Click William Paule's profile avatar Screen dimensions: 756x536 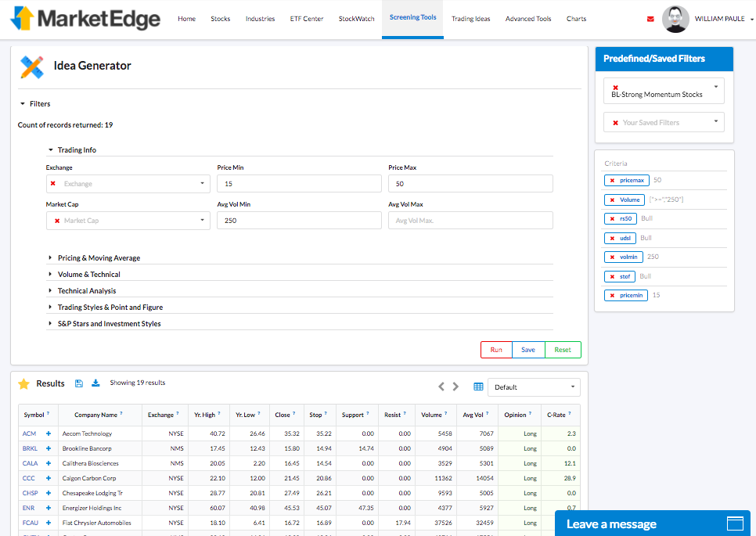click(675, 19)
